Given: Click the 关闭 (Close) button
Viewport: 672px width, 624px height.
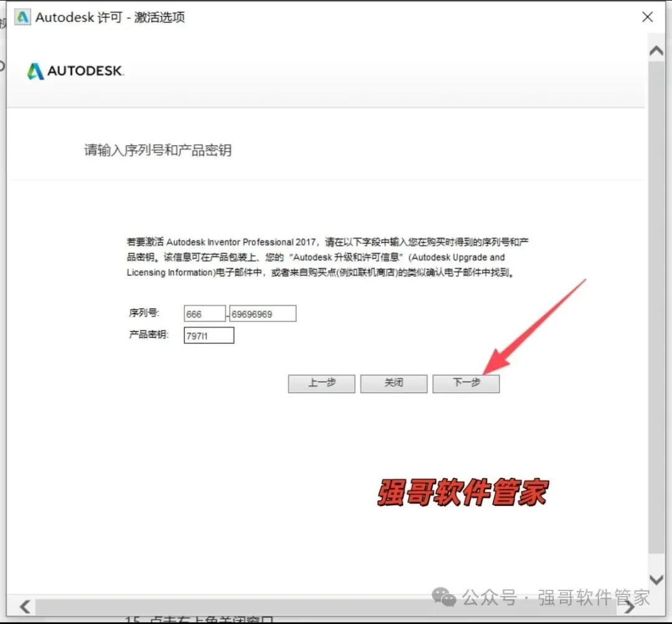Looking at the screenshot, I should (x=393, y=383).
